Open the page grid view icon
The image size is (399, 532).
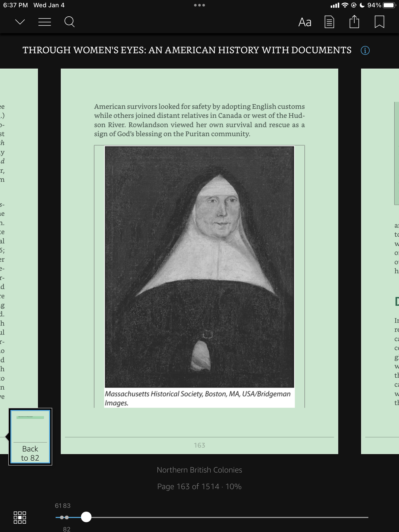[x=20, y=517]
